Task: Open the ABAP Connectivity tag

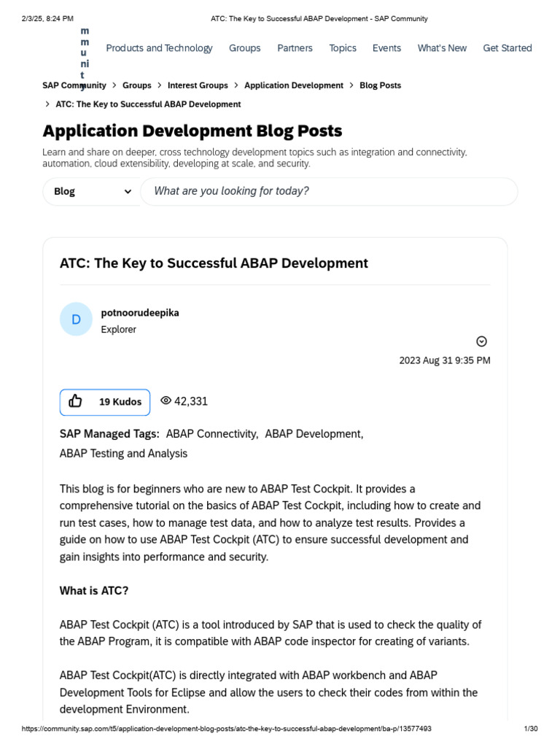Action: point(212,434)
